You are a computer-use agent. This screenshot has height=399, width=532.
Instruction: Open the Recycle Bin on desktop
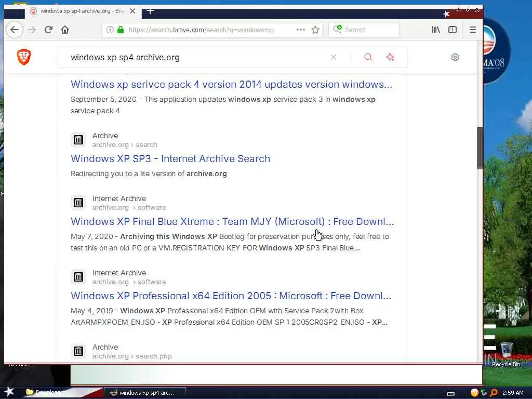506,354
